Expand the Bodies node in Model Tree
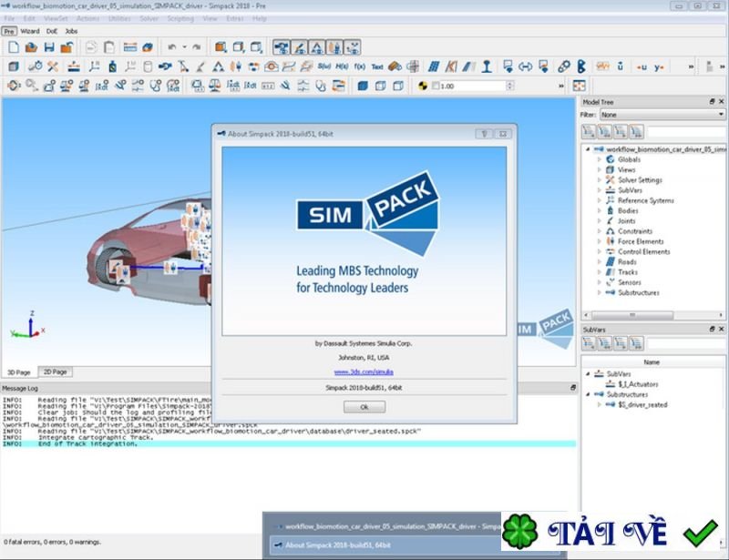Viewport: 729px width, 560px height. [599, 210]
